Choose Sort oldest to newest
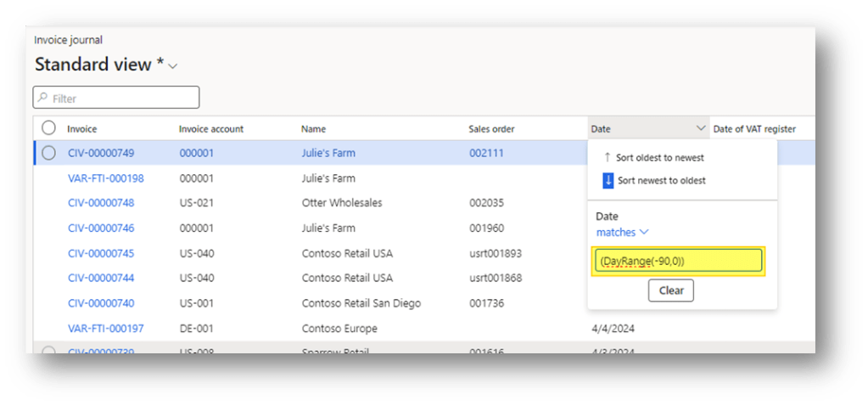Image resolution: width=868 pixels, height=406 pixels. pos(660,158)
